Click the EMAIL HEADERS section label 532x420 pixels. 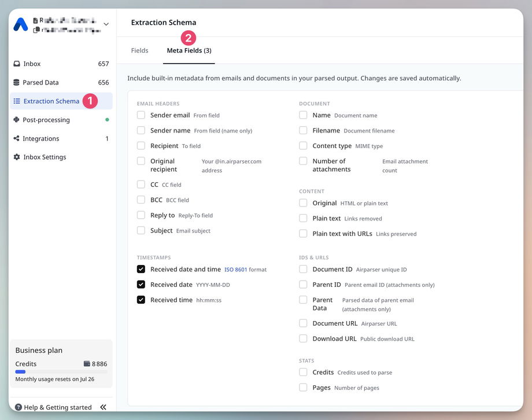coord(158,104)
